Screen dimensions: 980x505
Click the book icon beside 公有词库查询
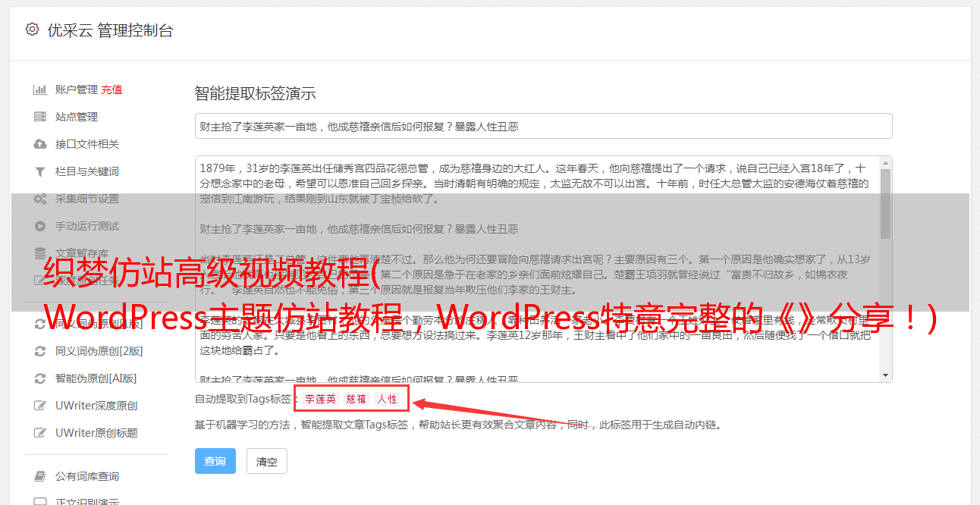click(x=40, y=476)
